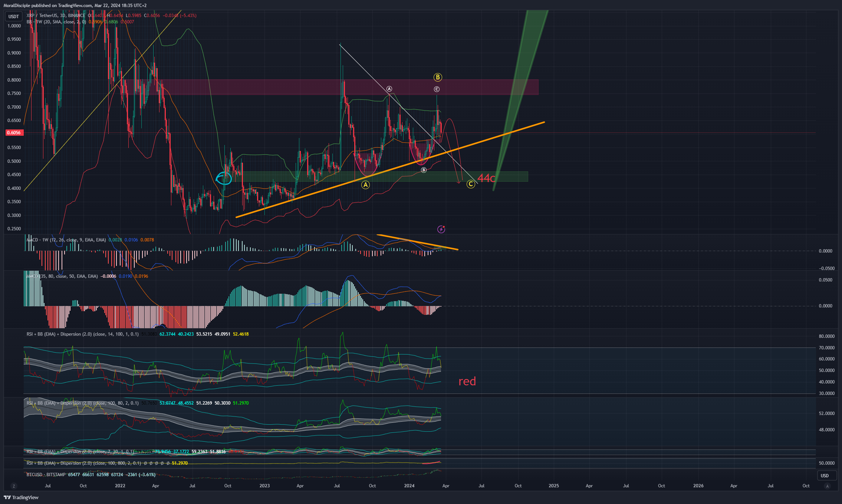Image resolution: width=842 pixels, height=504 pixels.
Task: Click the purple lightning event icon
Action: 441,229
